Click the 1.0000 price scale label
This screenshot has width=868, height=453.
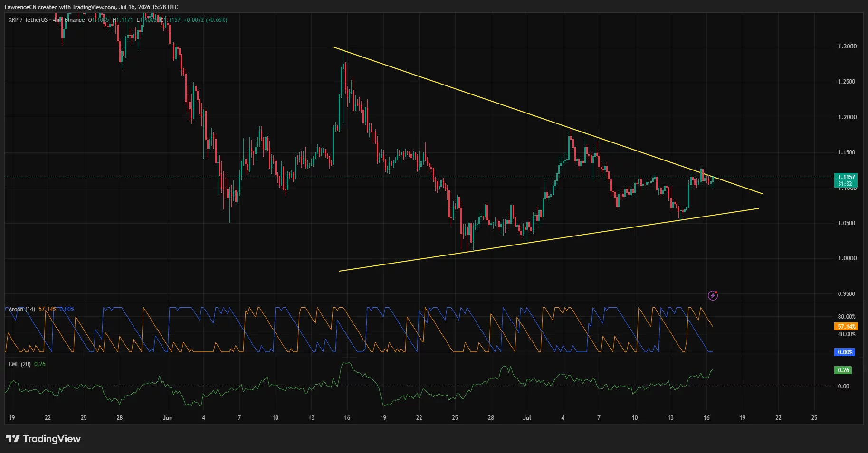pyautogui.click(x=847, y=258)
